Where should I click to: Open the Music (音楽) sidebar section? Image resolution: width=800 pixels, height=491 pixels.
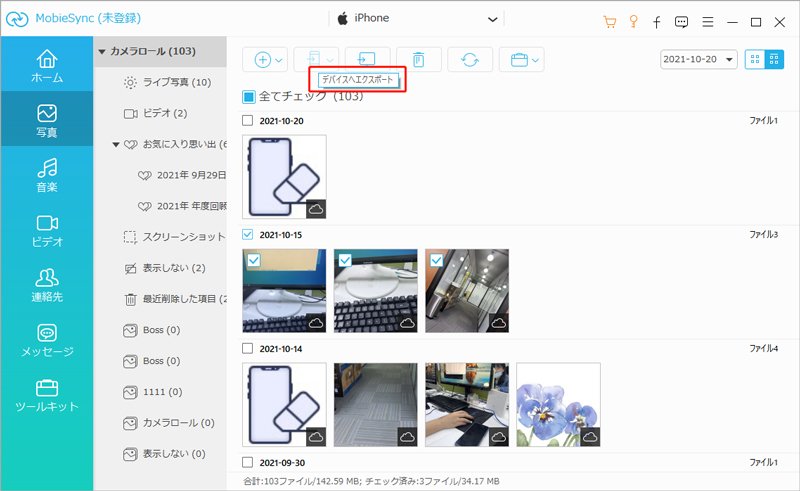coord(47,175)
